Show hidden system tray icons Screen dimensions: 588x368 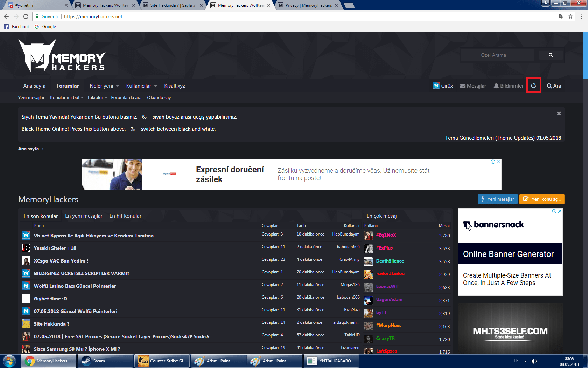[x=525, y=361]
